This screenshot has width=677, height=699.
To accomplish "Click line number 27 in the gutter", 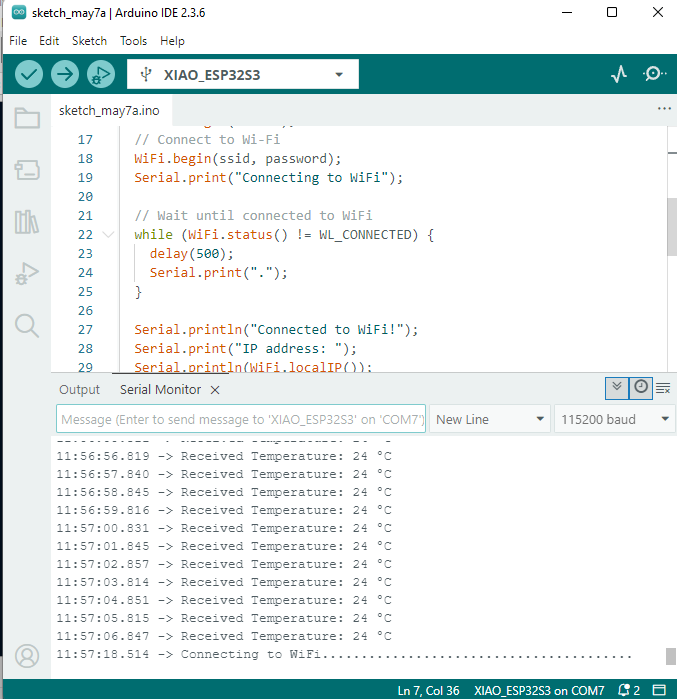I will pyautogui.click(x=85, y=329).
